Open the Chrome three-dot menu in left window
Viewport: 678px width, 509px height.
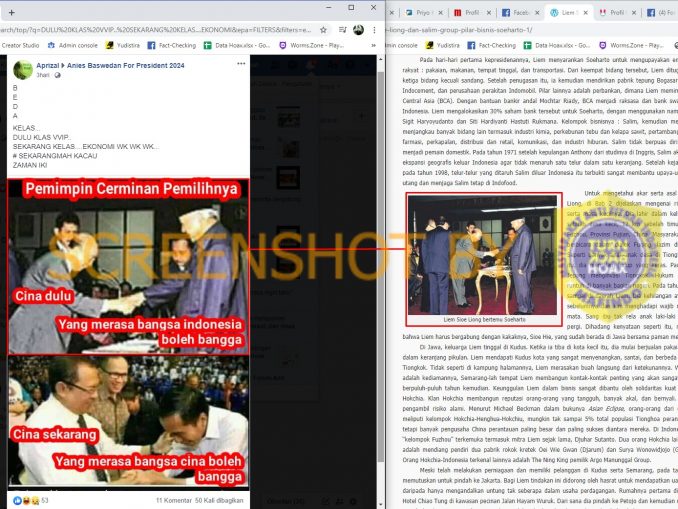click(x=374, y=30)
